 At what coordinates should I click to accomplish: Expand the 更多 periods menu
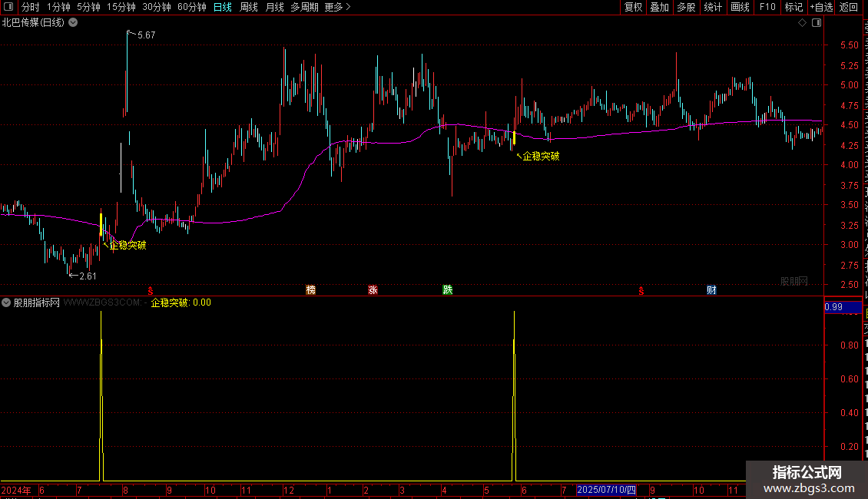(x=337, y=7)
